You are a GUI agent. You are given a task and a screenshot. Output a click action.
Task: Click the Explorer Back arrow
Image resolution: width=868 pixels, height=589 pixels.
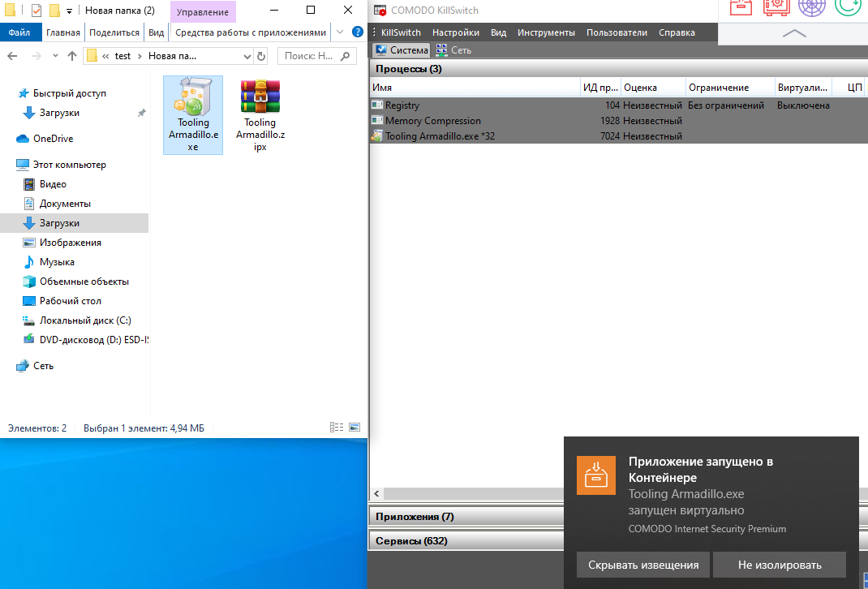13,56
